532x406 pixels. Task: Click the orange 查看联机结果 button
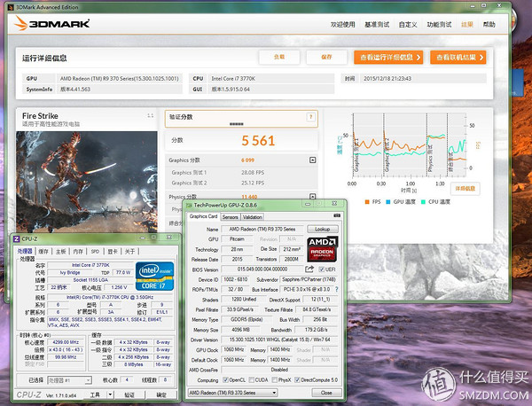tap(458, 58)
